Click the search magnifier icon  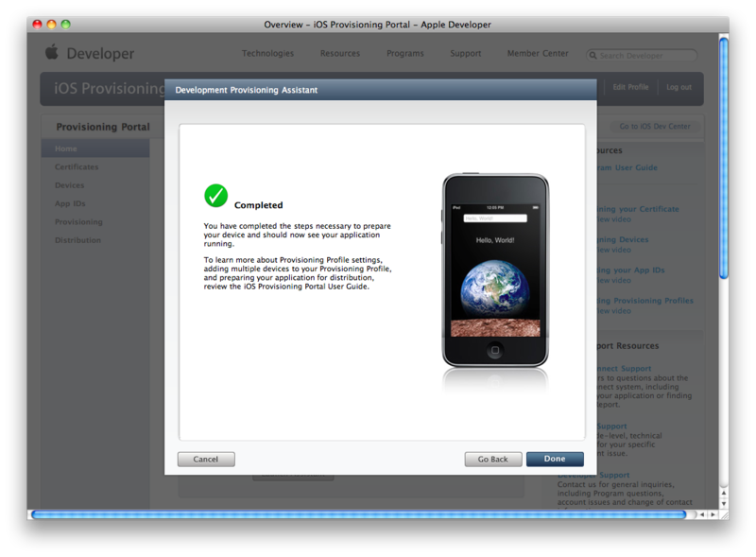pyautogui.click(x=593, y=56)
